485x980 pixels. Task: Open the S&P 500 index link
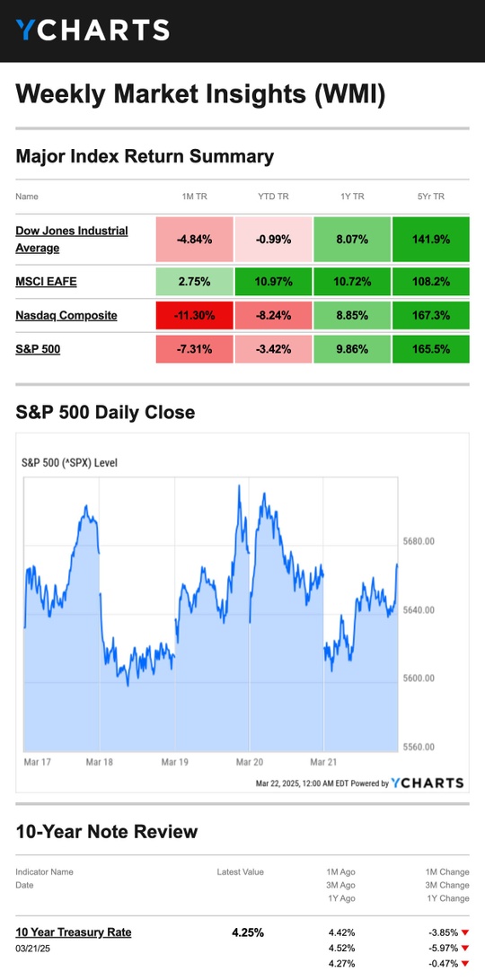39,349
